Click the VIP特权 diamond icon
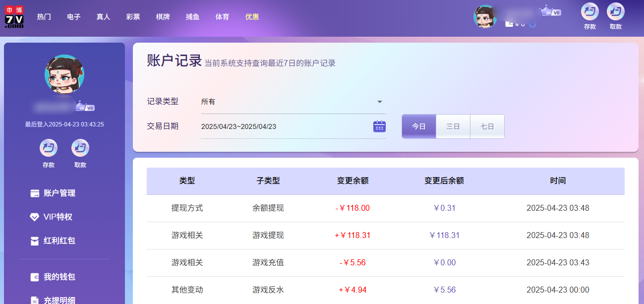Screen dimensions: 644x304 pos(34,217)
